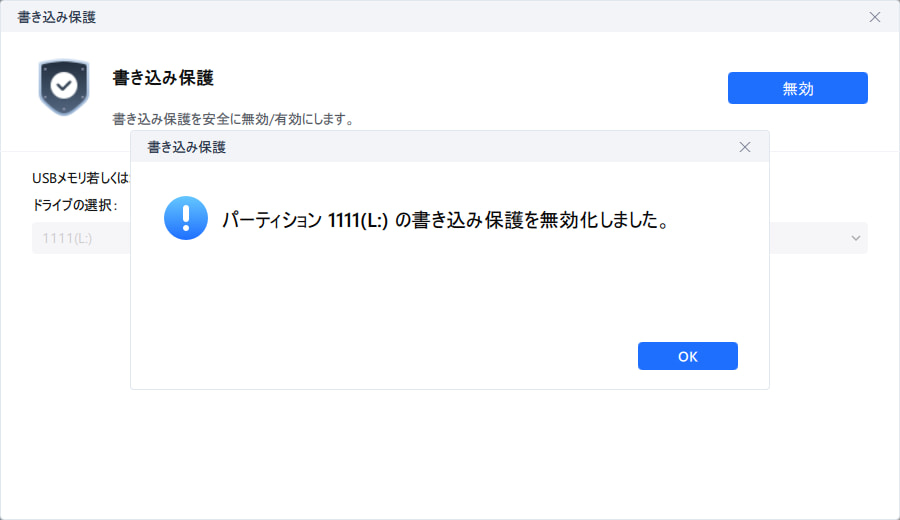Open the 1111(L:) drive selection dropdown

[x=80, y=238]
